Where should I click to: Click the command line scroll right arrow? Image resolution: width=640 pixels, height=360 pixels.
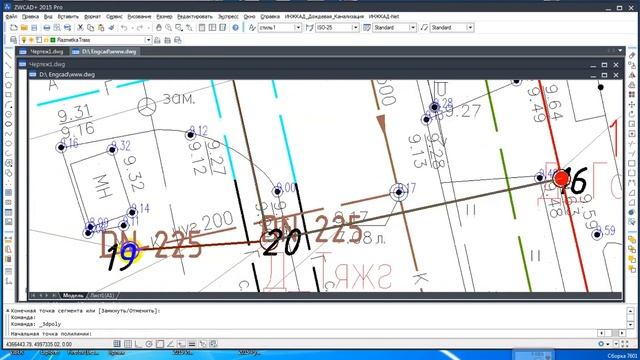click(622, 333)
